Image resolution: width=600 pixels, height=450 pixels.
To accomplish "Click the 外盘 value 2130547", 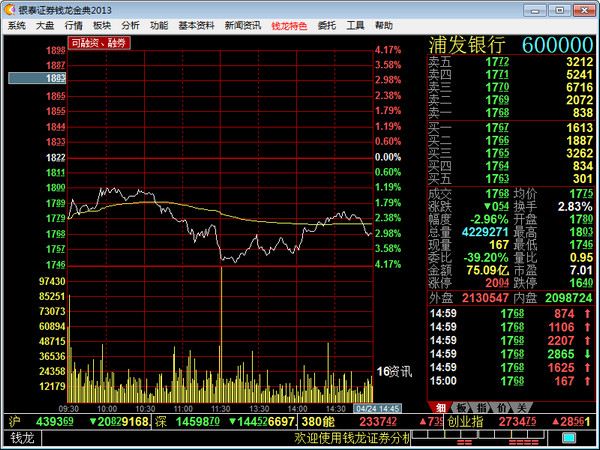I will 485,298.
